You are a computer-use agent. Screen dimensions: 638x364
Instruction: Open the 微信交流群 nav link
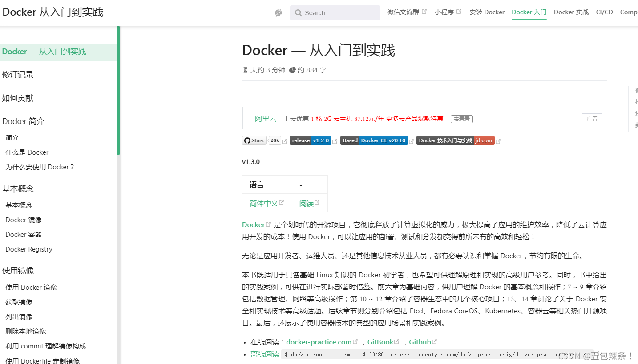tap(407, 12)
